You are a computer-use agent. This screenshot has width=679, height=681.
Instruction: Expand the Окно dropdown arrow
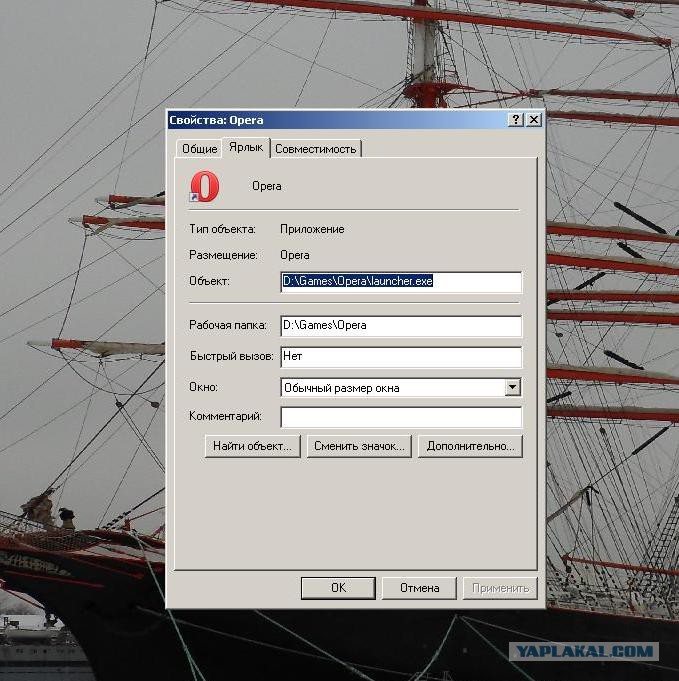pyautogui.click(x=513, y=387)
